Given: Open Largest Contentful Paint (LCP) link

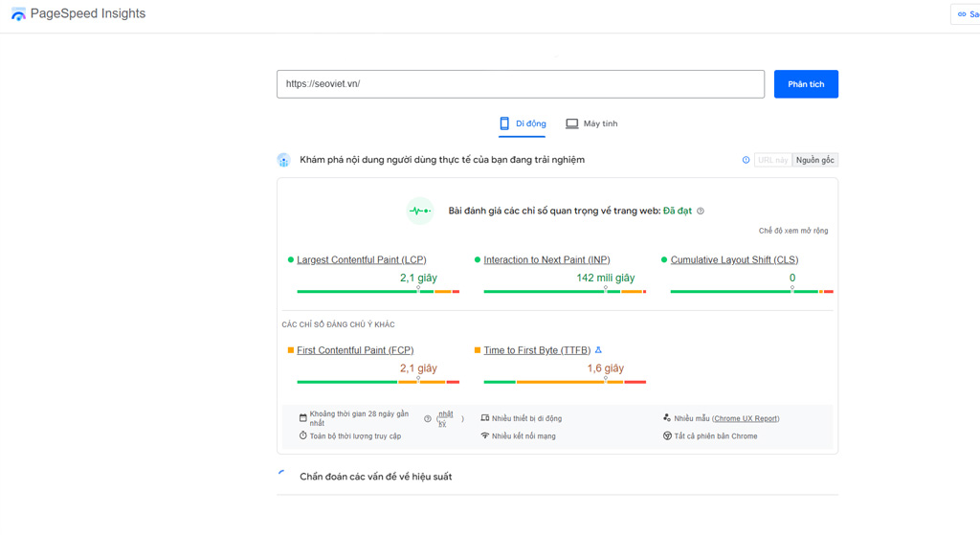Looking at the screenshot, I should (x=361, y=259).
